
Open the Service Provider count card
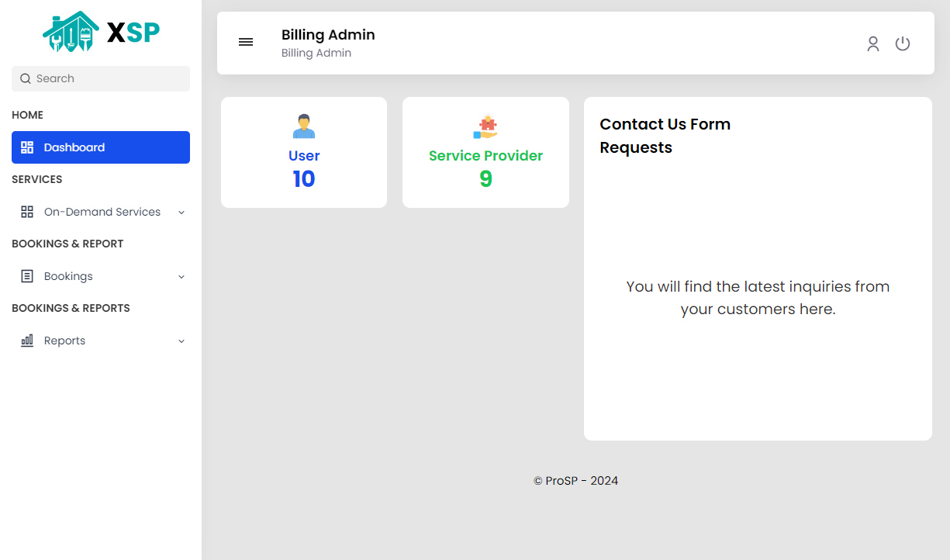[x=485, y=153]
